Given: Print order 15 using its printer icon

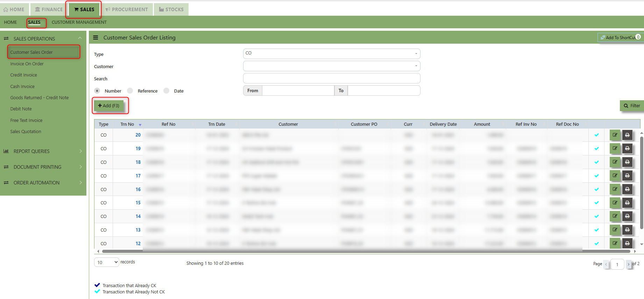Looking at the screenshot, I should (627, 203).
